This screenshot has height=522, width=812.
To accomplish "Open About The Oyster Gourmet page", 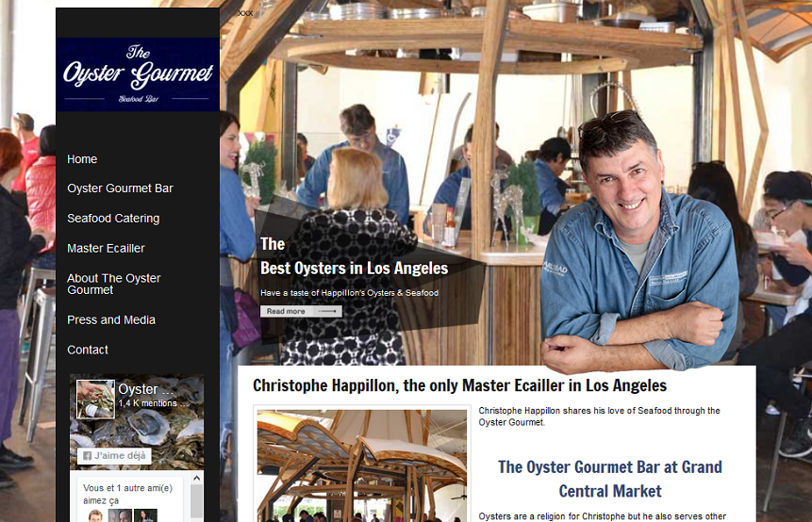I will coord(114,284).
